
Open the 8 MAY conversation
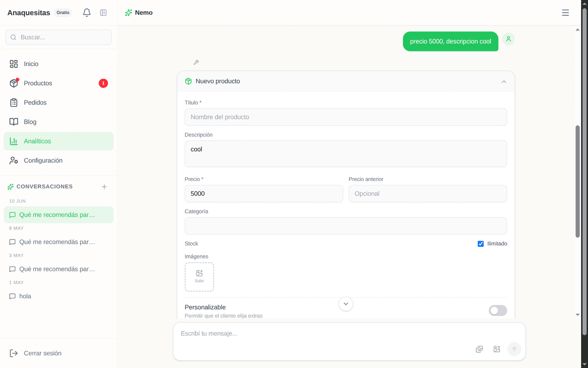(x=58, y=242)
